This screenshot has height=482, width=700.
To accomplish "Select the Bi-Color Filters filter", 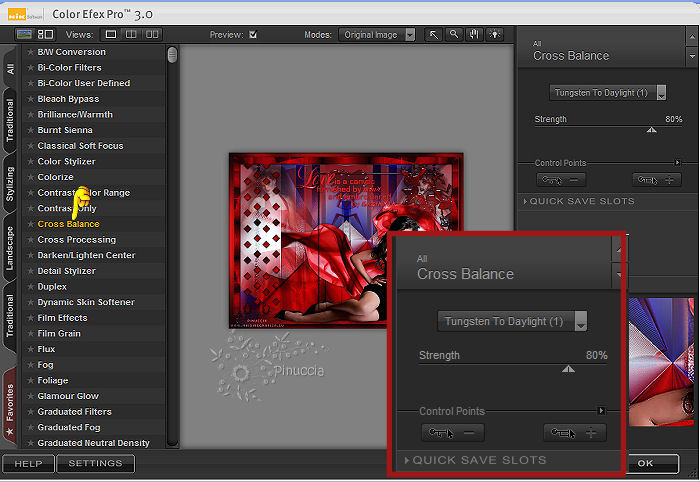I will point(69,68).
